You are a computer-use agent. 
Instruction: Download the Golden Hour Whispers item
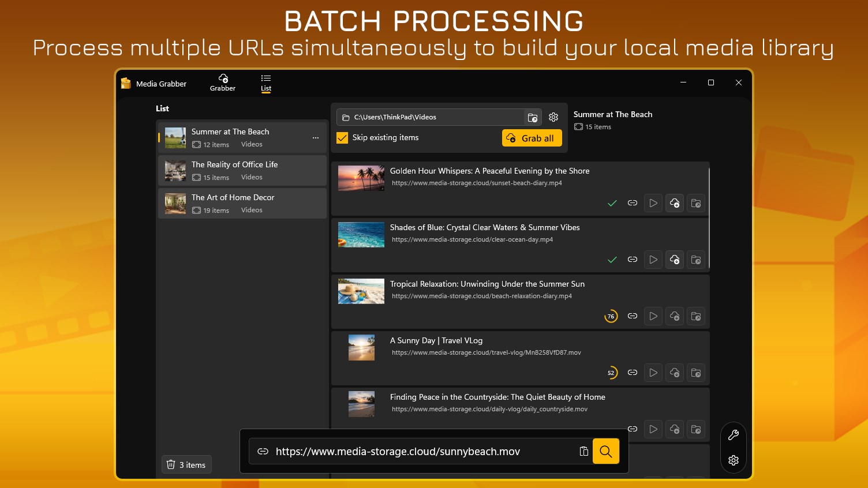tap(675, 203)
